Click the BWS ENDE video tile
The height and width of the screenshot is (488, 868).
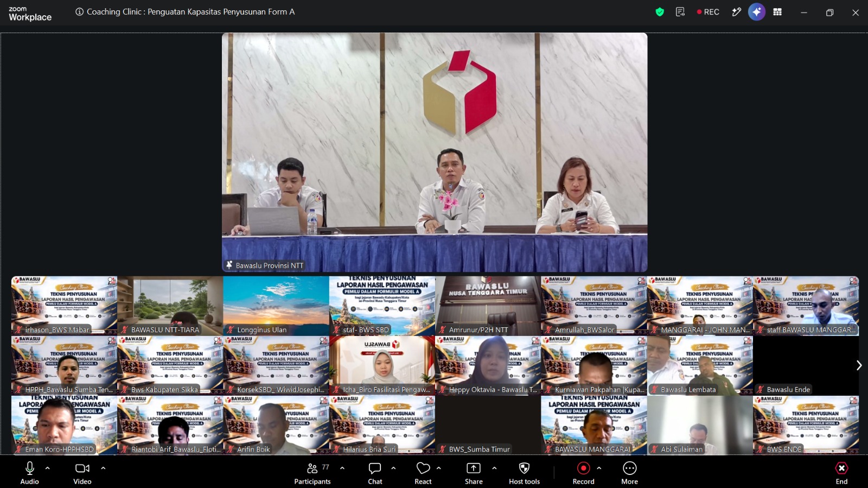(806, 425)
